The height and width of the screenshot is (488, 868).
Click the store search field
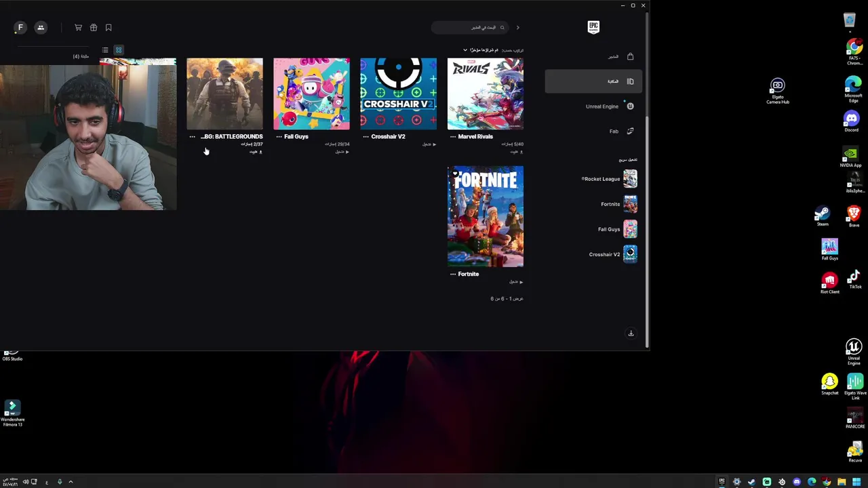pyautogui.click(x=470, y=28)
